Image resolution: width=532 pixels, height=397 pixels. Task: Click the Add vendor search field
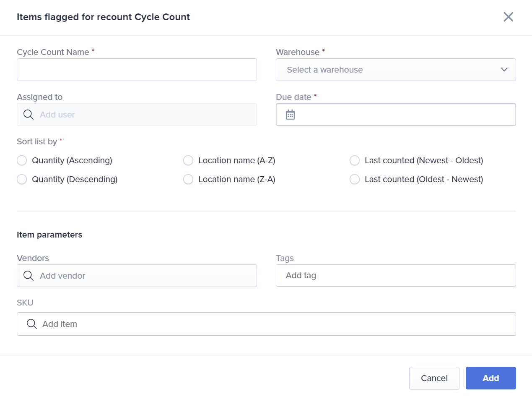[137, 276]
